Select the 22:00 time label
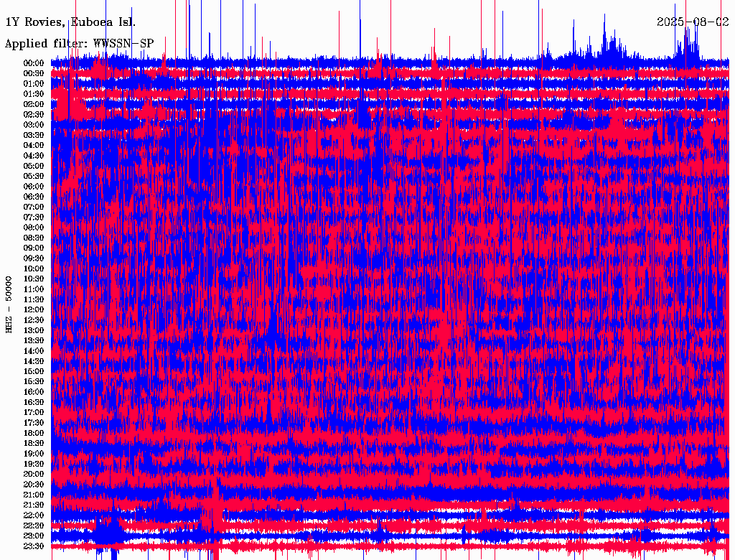This screenshot has height=560, width=735. 34,515
